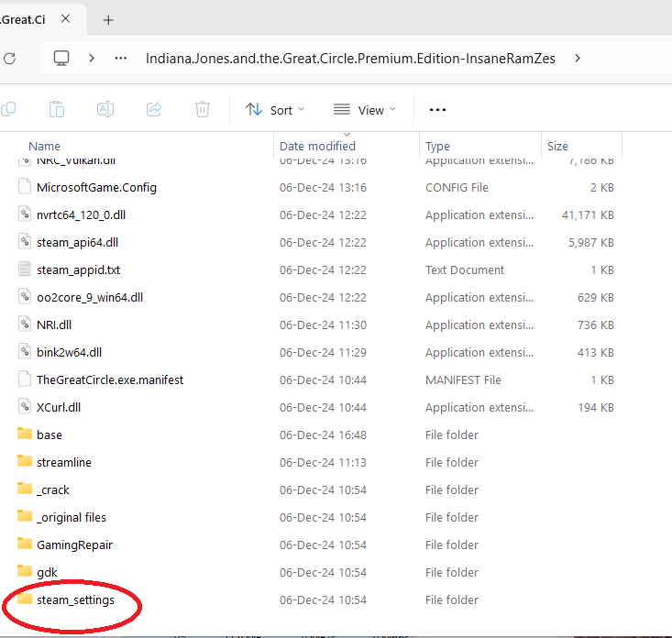Select the GamingRepair folder
This screenshot has width=672, height=638.
[74, 544]
